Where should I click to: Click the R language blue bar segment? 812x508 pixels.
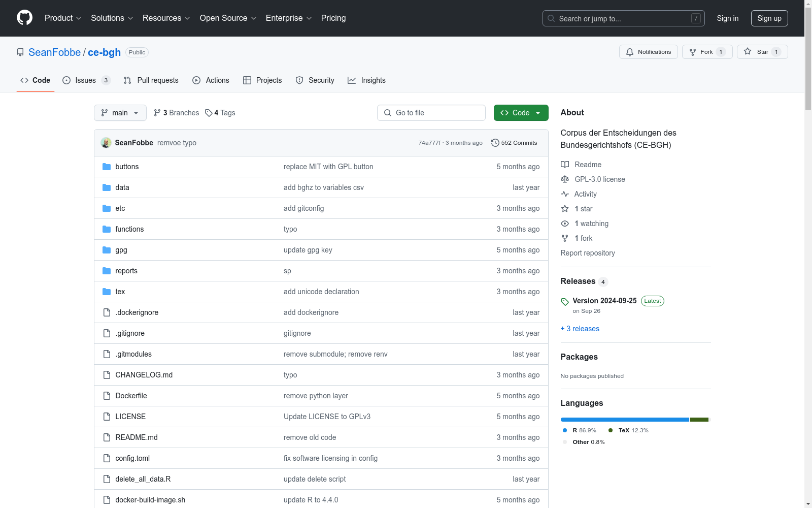point(625,420)
